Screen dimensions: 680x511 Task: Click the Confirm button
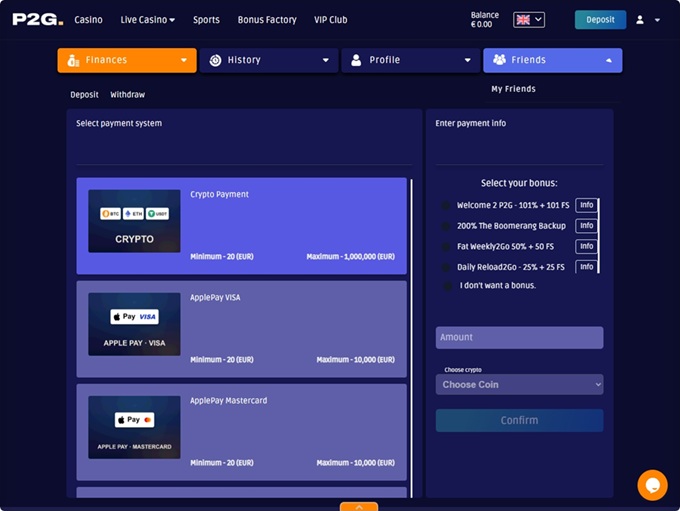point(520,420)
